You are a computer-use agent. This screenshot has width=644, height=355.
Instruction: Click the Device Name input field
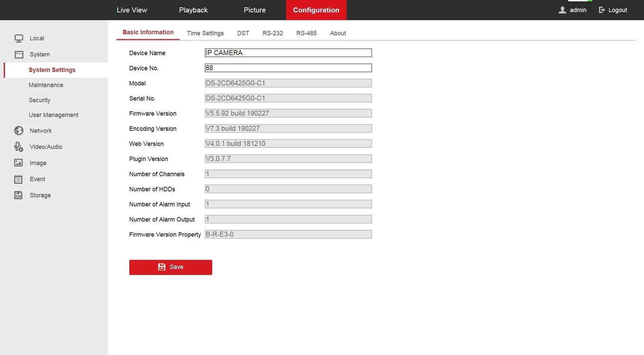288,53
